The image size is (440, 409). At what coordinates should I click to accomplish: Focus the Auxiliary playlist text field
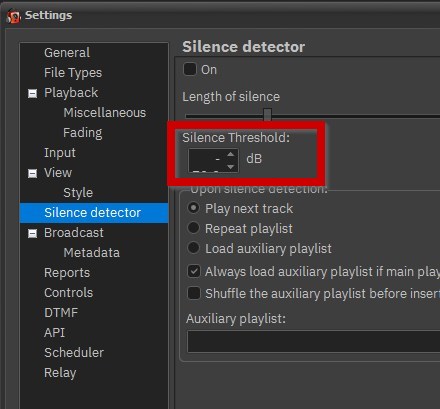(313, 341)
